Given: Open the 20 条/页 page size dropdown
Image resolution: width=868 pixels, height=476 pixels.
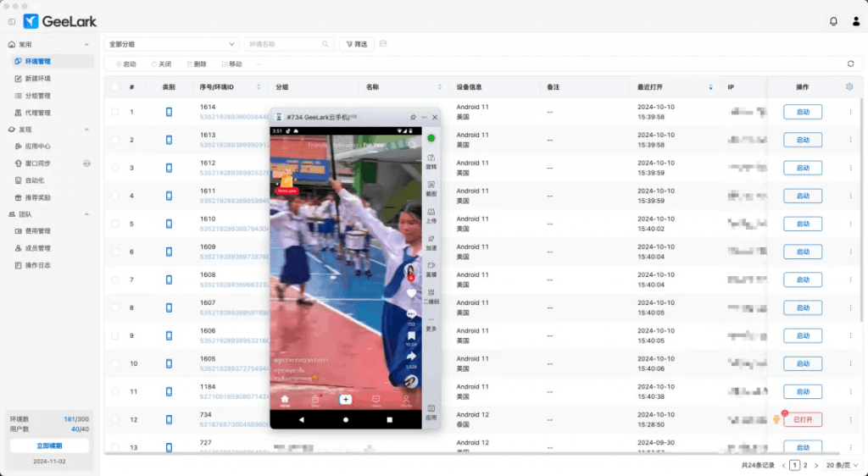Looking at the screenshot, I should pos(839,465).
